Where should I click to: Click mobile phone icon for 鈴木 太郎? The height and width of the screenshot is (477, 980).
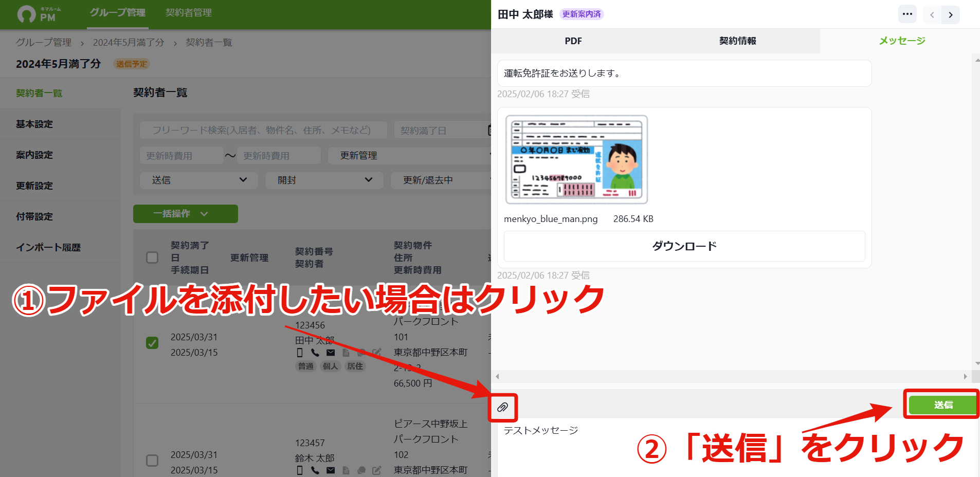tap(300, 470)
